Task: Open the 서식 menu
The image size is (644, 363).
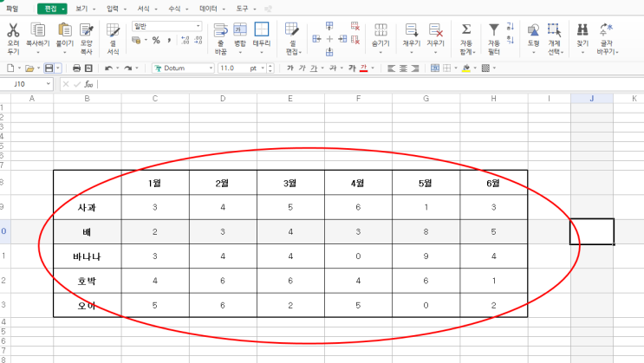Action: pyautogui.click(x=143, y=9)
